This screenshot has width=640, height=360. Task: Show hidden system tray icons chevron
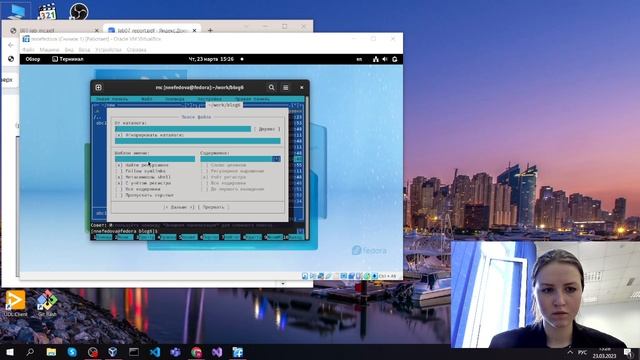point(570,352)
